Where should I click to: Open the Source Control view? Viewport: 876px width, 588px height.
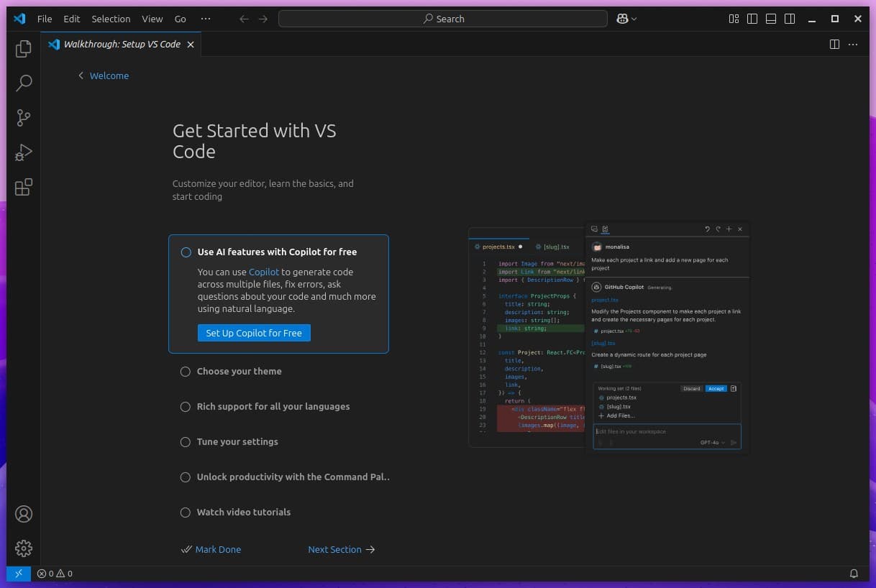[24, 118]
